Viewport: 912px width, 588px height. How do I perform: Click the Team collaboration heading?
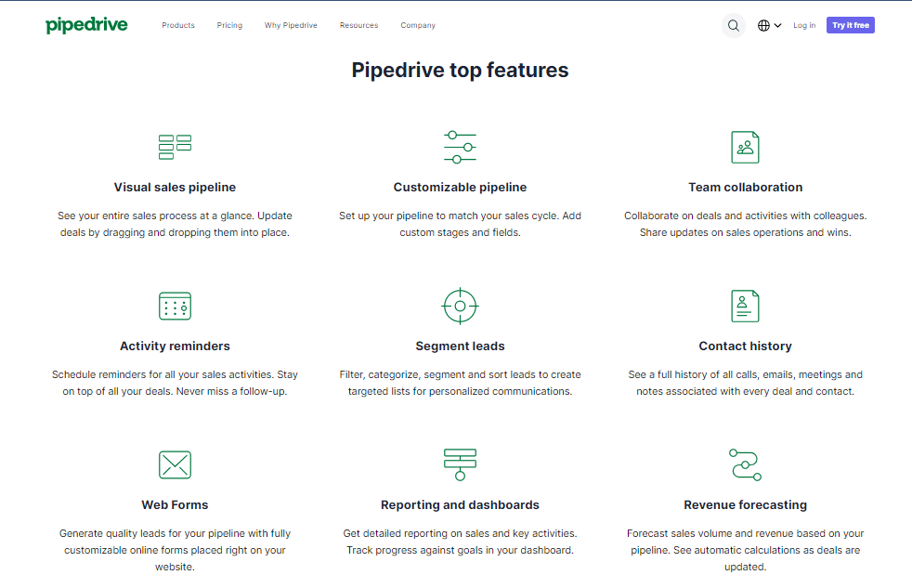(x=745, y=188)
